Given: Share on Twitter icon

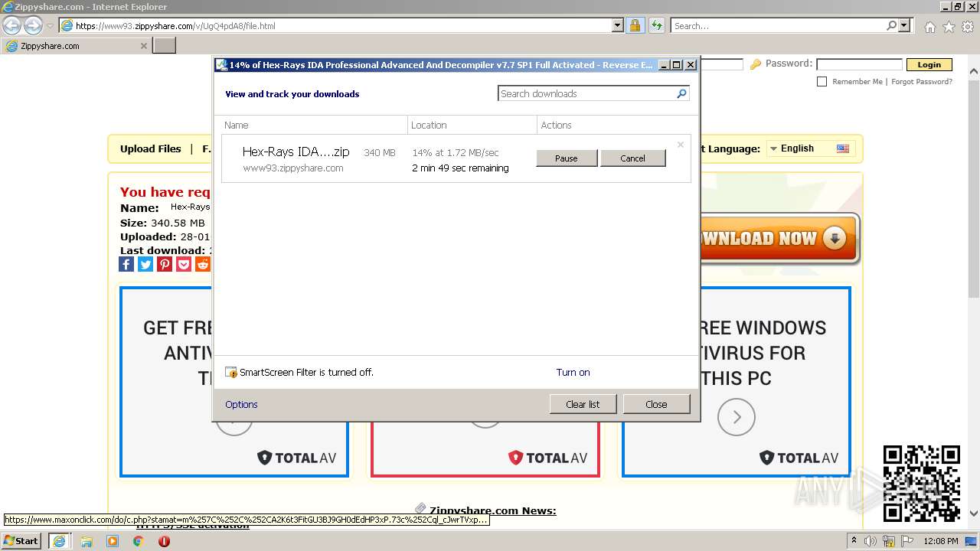Looking at the screenshot, I should point(145,264).
